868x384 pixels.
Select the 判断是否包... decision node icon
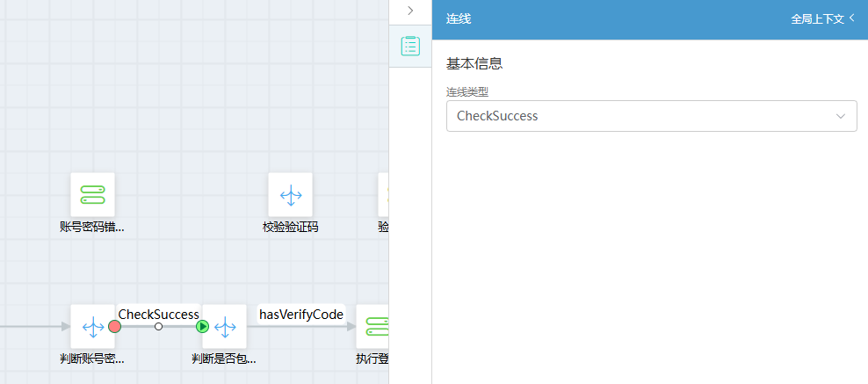224,327
